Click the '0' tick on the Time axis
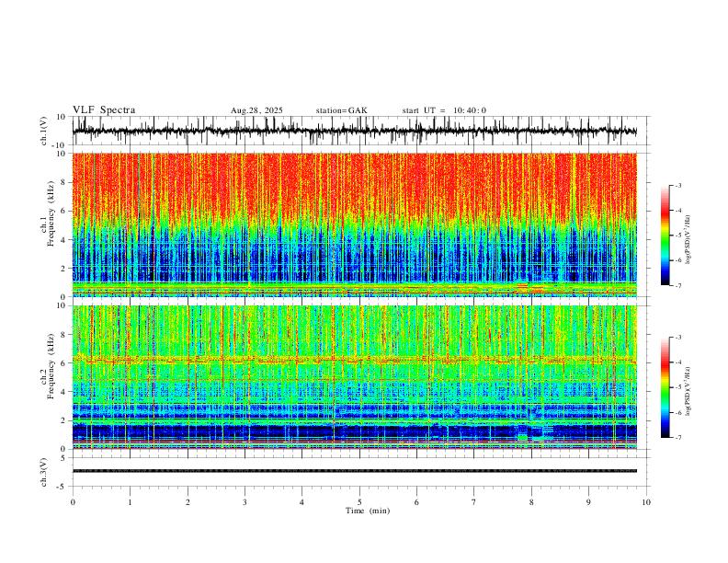 [73, 502]
